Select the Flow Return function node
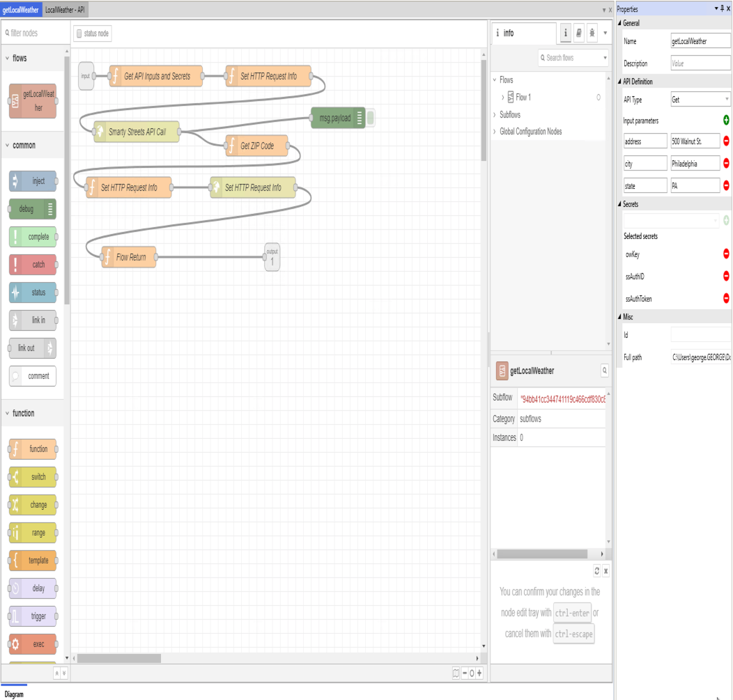 131,258
